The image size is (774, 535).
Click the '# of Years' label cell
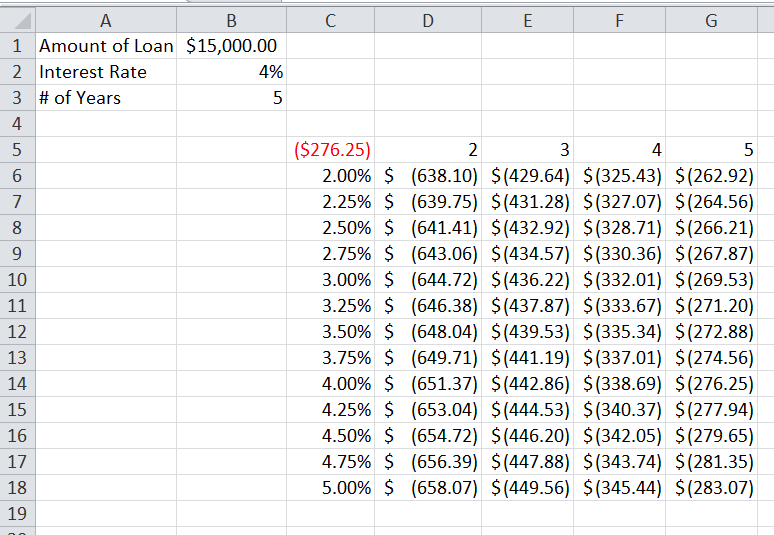(x=106, y=98)
